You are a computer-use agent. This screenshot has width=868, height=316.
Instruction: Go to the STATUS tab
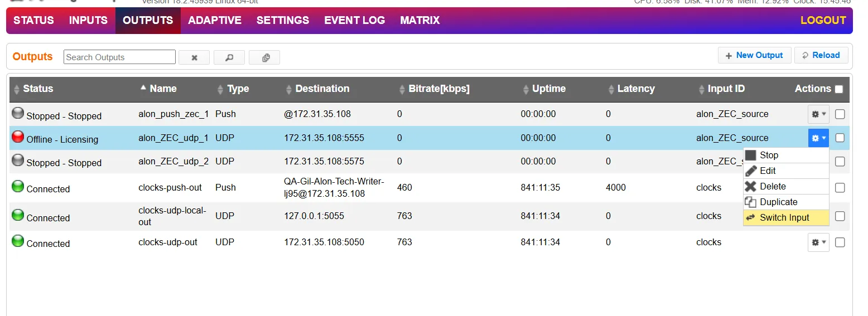pyautogui.click(x=33, y=21)
